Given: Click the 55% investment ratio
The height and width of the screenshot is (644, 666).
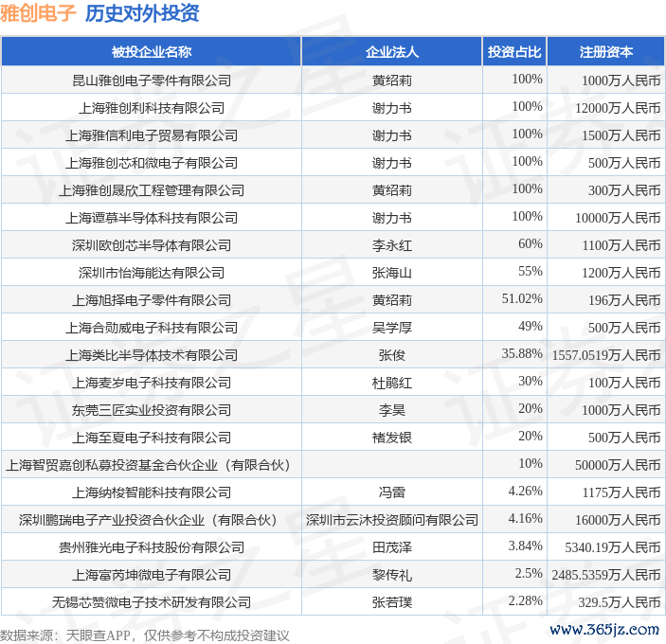Looking at the screenshot, I should 531,271.
